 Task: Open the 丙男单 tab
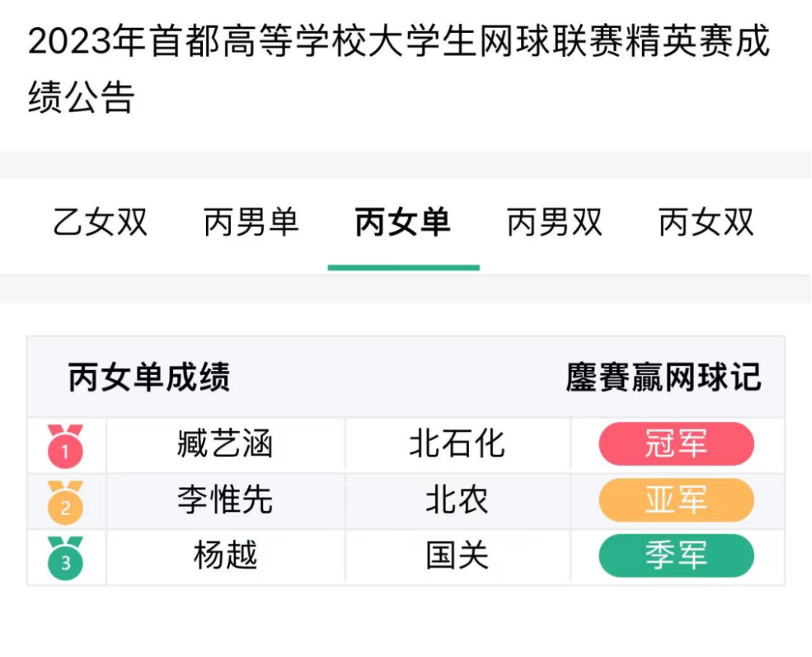click(x=252, y=223)
